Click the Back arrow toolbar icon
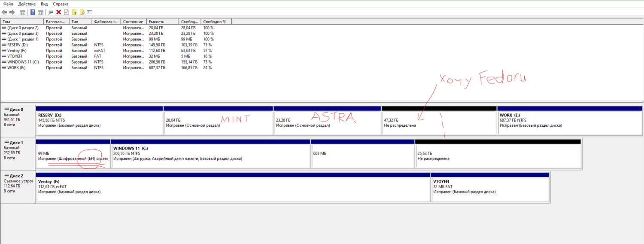 4,12
